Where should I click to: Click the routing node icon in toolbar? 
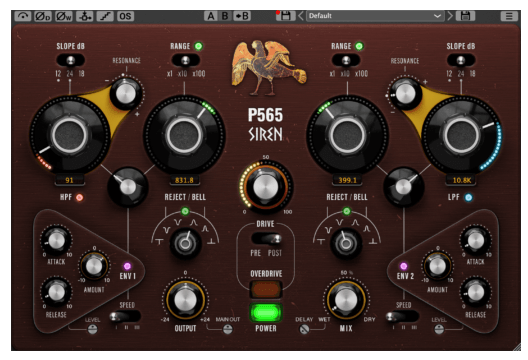coord(85,16)
